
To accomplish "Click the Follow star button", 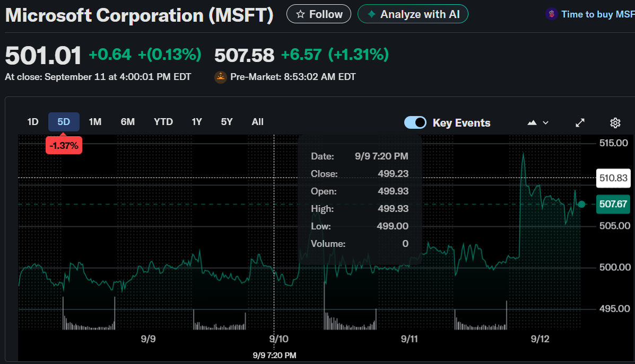I will click(319, 14).
